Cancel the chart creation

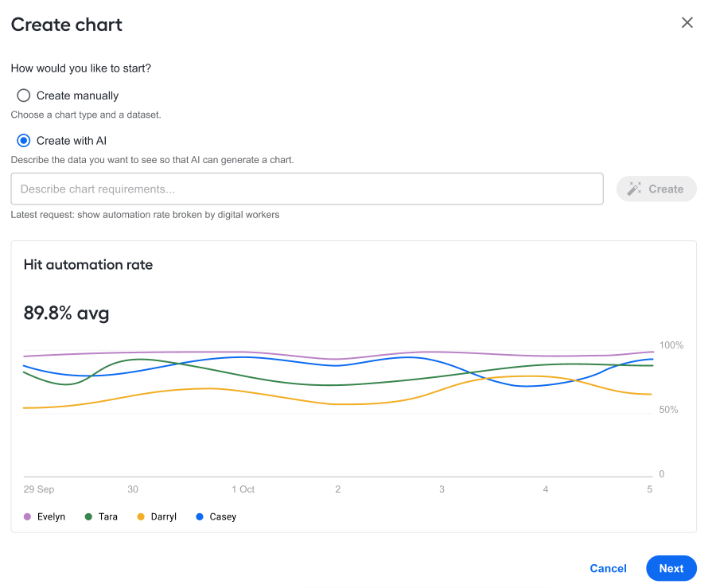coord(608,568)
